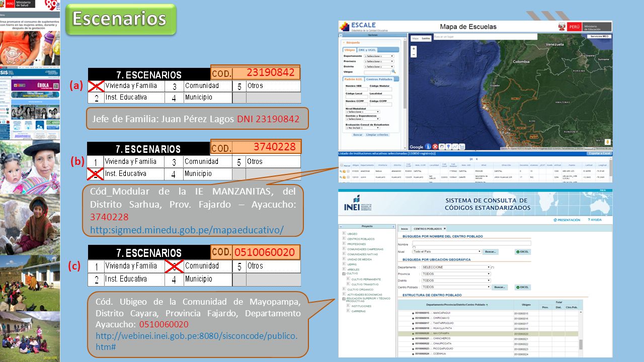The image size is (644, 362).
Task: Click the Servicios MED button
Action: pyautogui.click(x=600, y=36)
